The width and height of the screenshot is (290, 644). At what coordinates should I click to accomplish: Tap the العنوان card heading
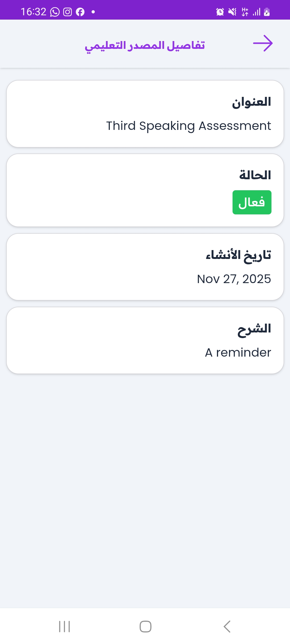point(252,102)
